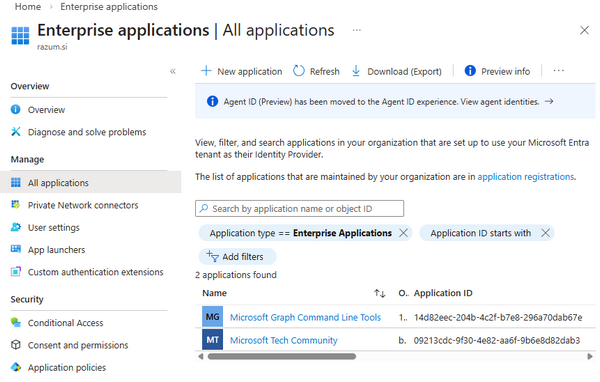Click the info icon in Agent ID banner
Image resolution: width=600 pixels, height=382 pixels.
coord(212,101)
